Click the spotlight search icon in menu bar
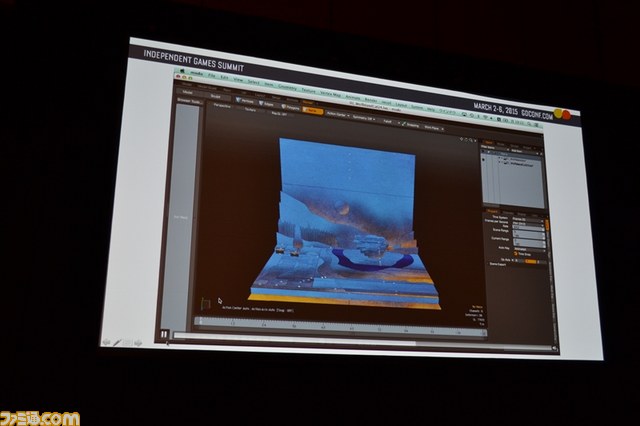The height and width of the screenshot is (426, 640). 529,124
